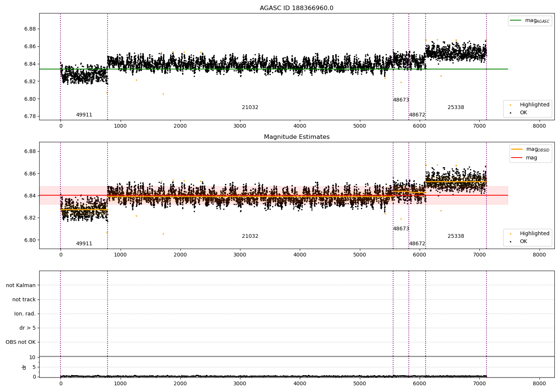This screenshot has height=392, width=560.
Task: Click the 10 y-tick of the dr panel
Action: click(x=32, y=358)
